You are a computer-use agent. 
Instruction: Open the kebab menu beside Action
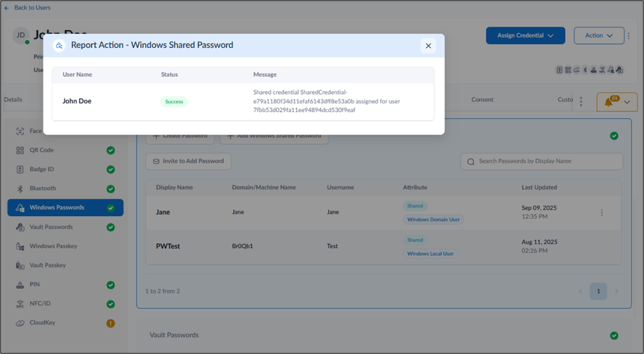pos(629,36)
